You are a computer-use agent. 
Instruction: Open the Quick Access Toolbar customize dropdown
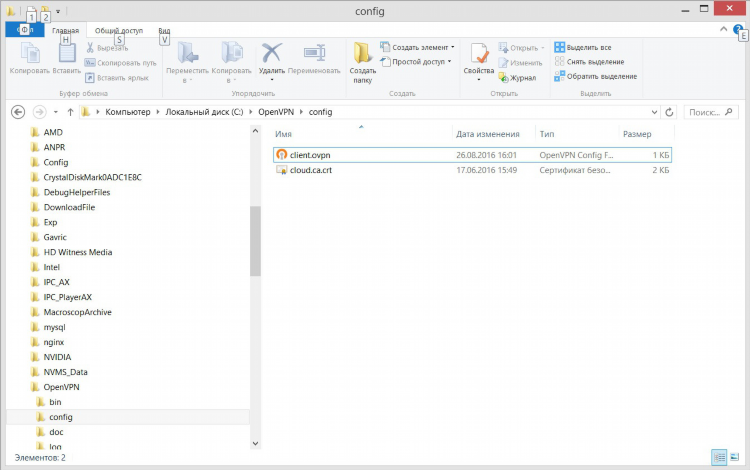pyautogui.click(x=58, y=11)
